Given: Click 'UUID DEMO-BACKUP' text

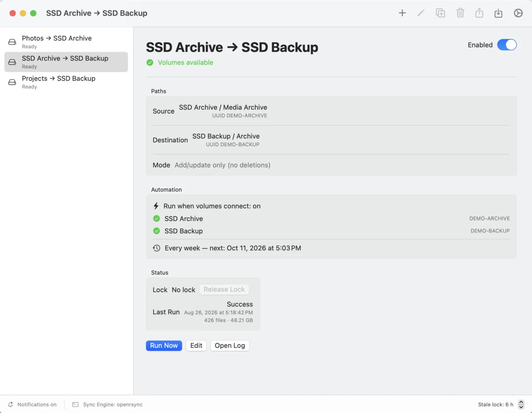Looking at the screenshot, I should (x=233, y=144).
